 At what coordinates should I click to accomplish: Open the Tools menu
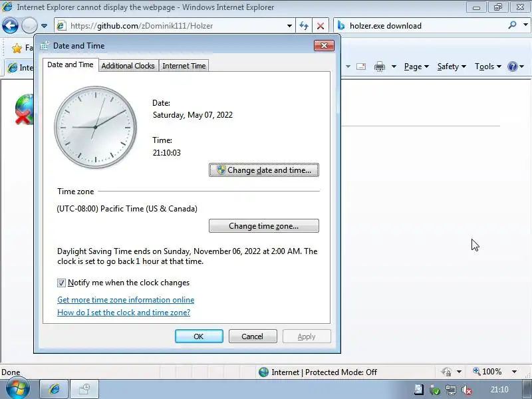click(x=487, y=66)
